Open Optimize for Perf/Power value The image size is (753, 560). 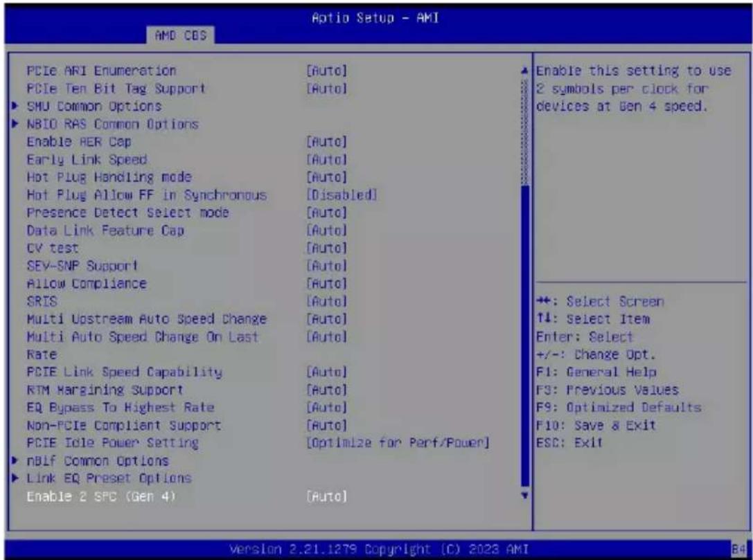(398, 443)
